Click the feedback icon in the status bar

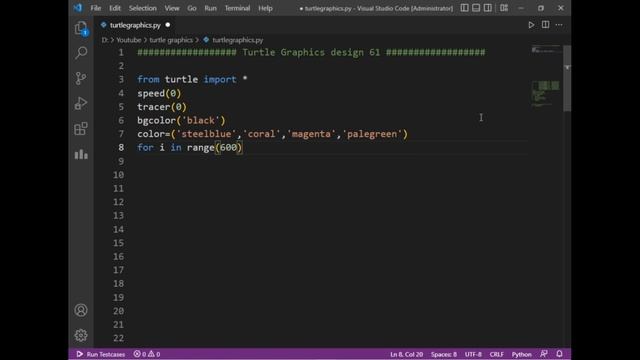tap(544, 354)
